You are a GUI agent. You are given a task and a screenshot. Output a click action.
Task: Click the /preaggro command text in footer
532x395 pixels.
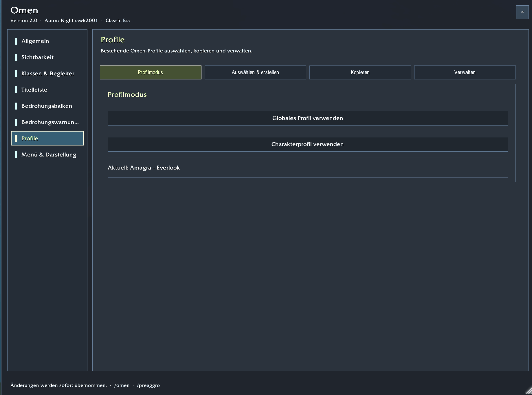[148, 385]
